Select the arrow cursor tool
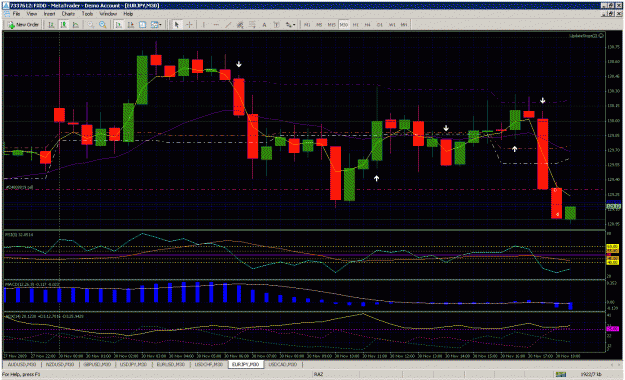The width and height of the screenshot is (625, 380). tap(177, 25)
